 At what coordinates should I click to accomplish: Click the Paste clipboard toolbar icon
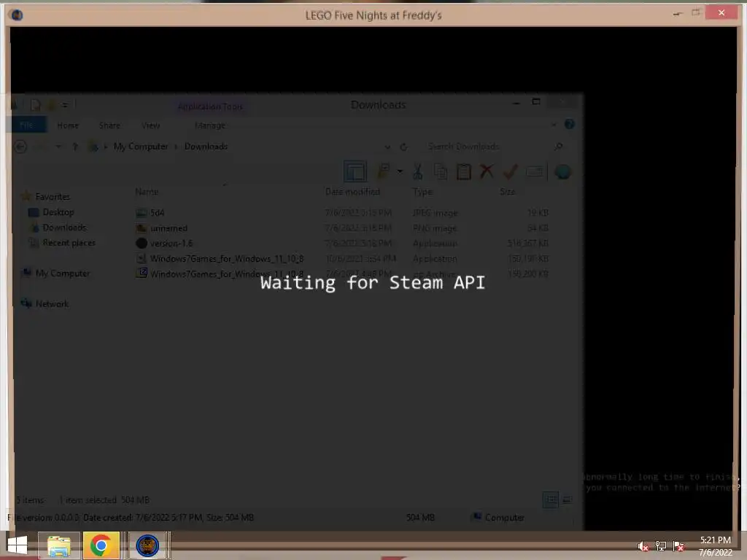(x=463, y=171)
